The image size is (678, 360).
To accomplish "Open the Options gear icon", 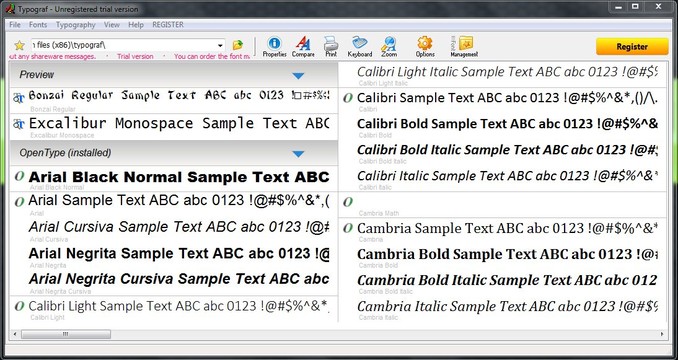I will coord(425,47).
